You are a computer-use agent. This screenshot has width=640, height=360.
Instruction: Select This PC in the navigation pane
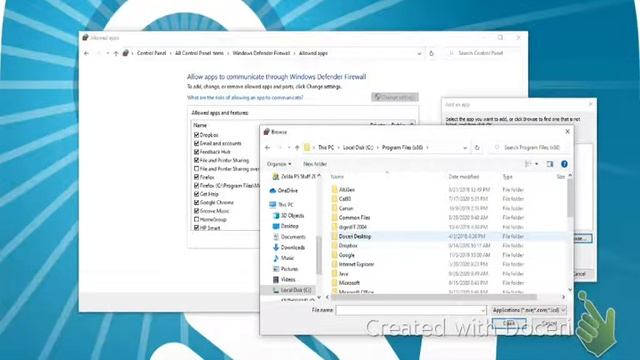click(x=286, y=205)
